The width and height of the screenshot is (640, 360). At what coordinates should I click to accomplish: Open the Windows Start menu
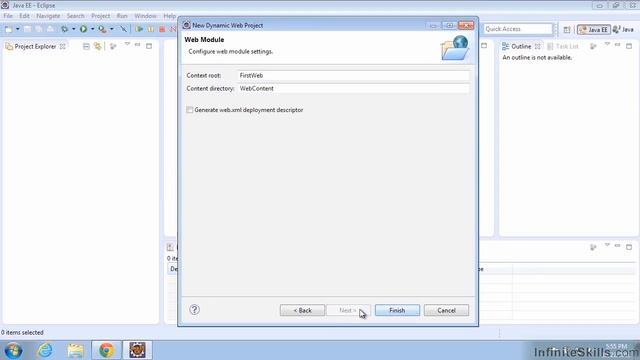tap(13, 351)
